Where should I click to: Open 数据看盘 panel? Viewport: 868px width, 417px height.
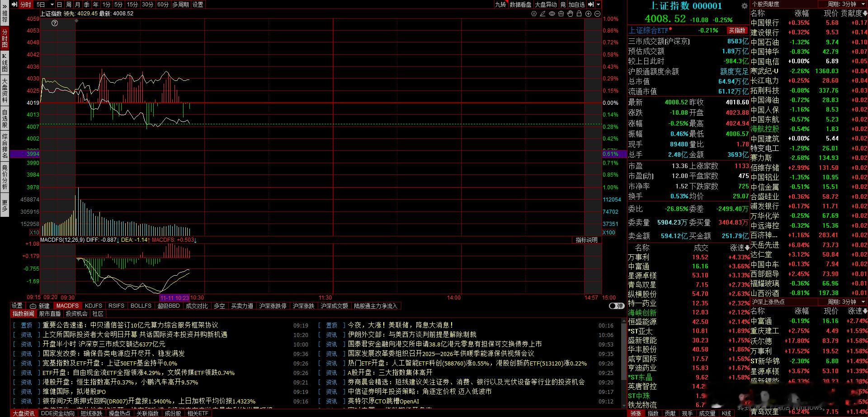pos(520,5)
